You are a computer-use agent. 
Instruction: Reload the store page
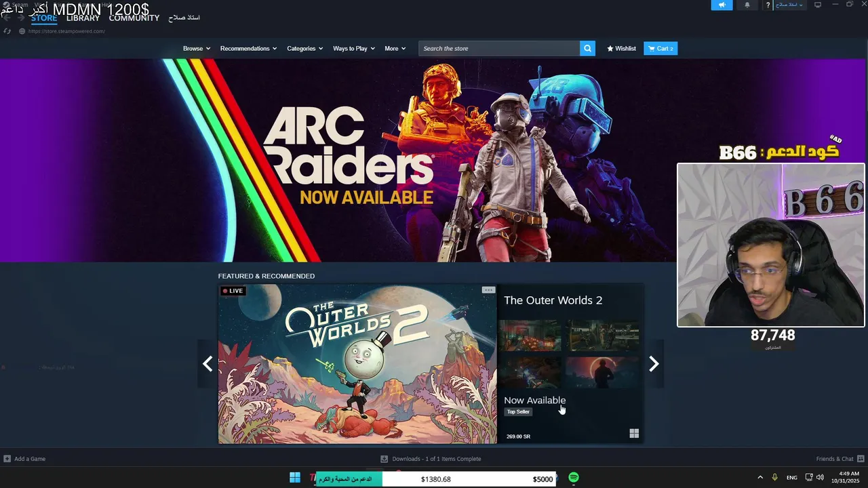tap(7, 31)
